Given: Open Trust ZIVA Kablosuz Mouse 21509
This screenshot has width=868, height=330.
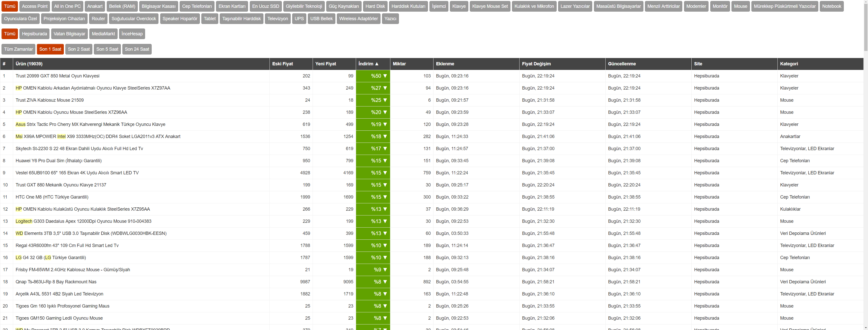Looking at the screenshot, I should point(49,100).
